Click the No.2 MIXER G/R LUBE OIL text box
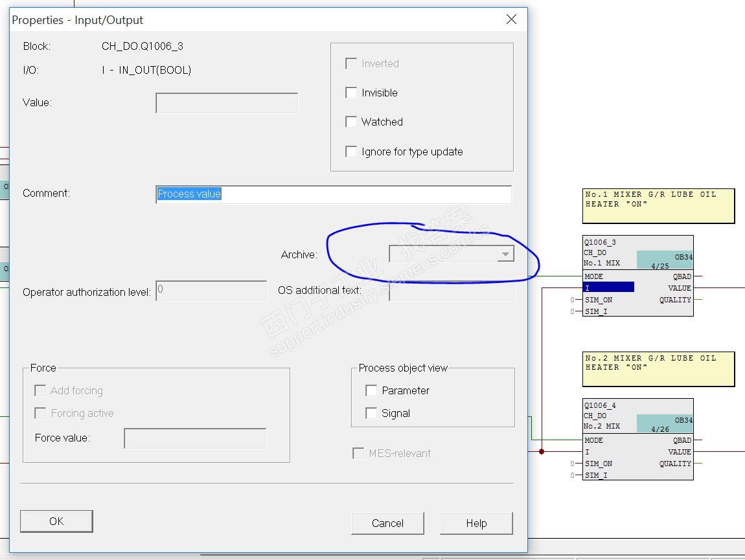The height and width of the screenshot is (560, 745). [x=659, y=370]
